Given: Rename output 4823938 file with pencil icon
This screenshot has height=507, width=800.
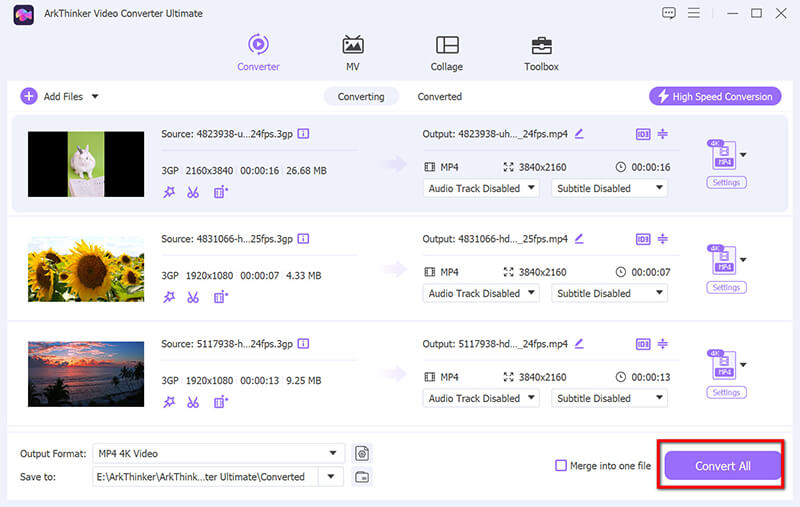Looking at the screenshot, I should point(579,134).
